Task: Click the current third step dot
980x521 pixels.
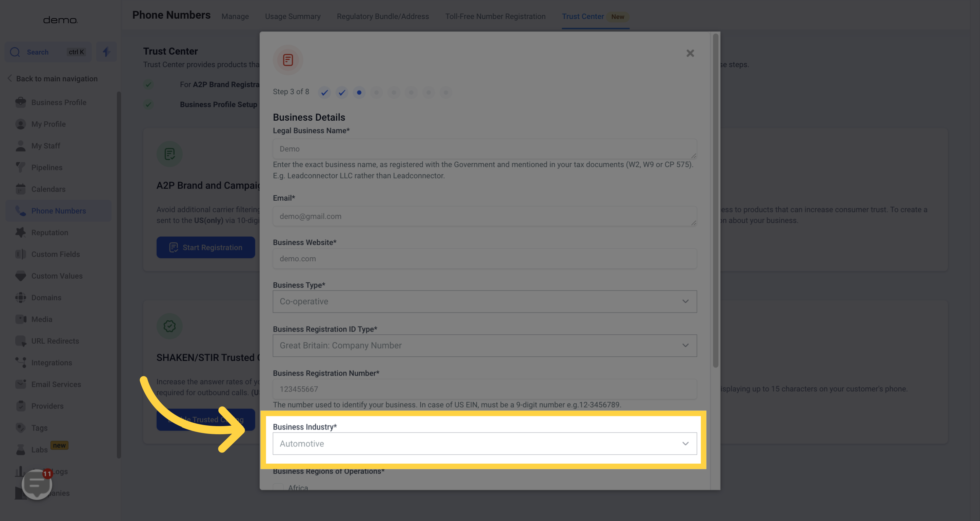Action: point(359,93)
